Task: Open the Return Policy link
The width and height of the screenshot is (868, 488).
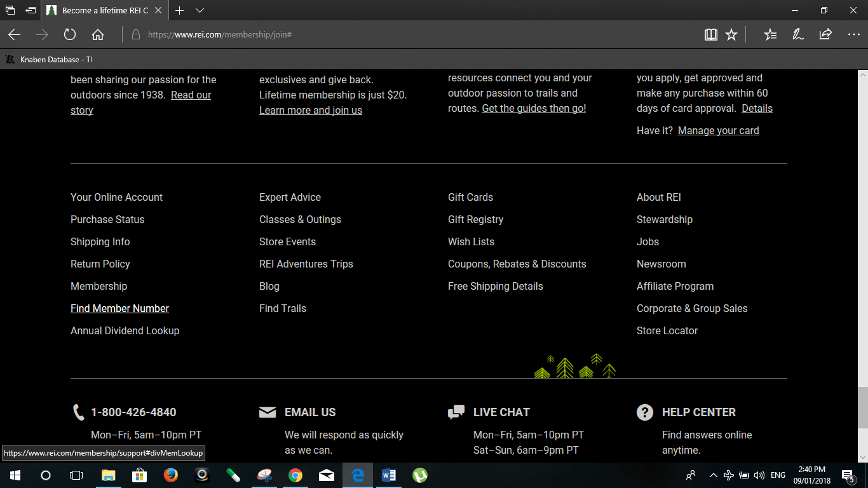Action: (100, 264)
